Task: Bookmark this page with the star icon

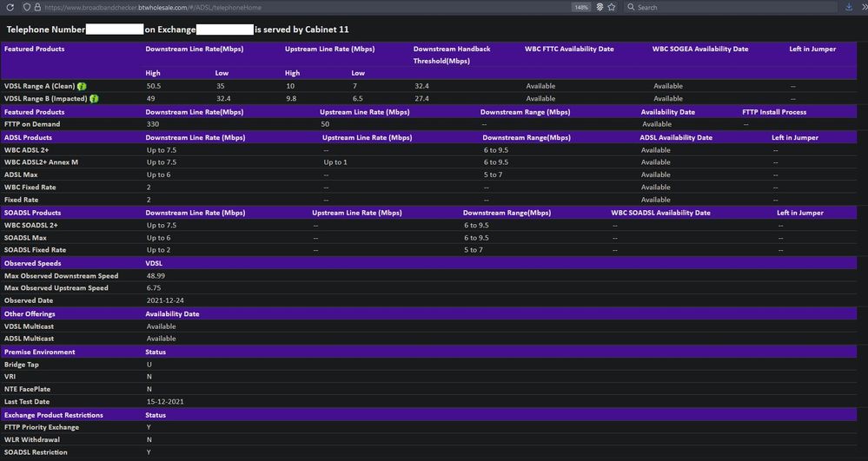Action: tap(611, 7)
